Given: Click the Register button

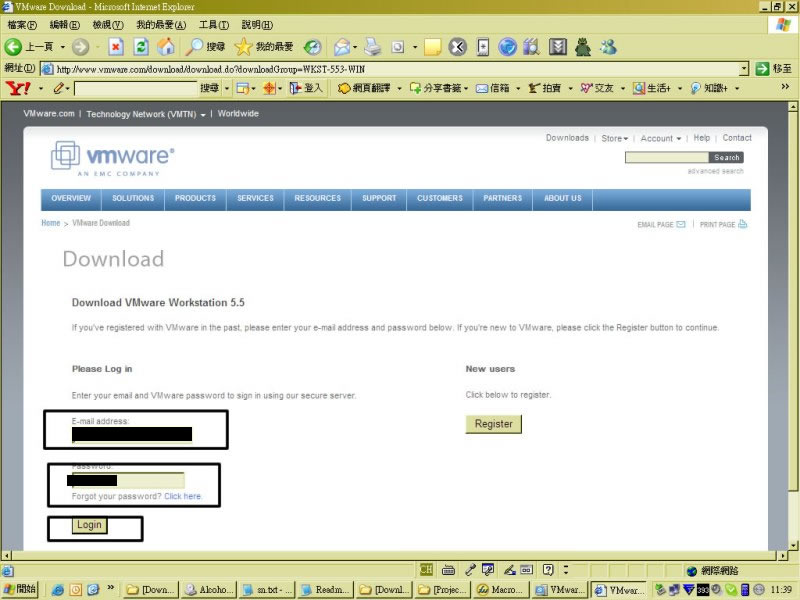Looking at the screenshot, I should (493, 424).
